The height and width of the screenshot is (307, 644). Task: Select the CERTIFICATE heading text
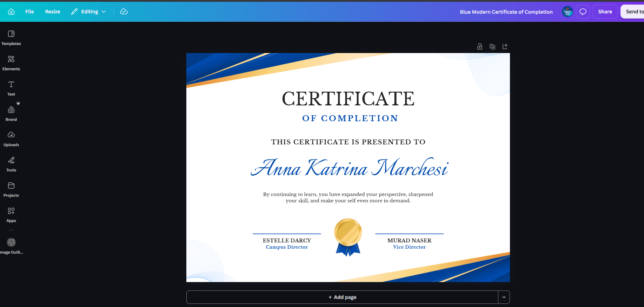coord(348,99)
